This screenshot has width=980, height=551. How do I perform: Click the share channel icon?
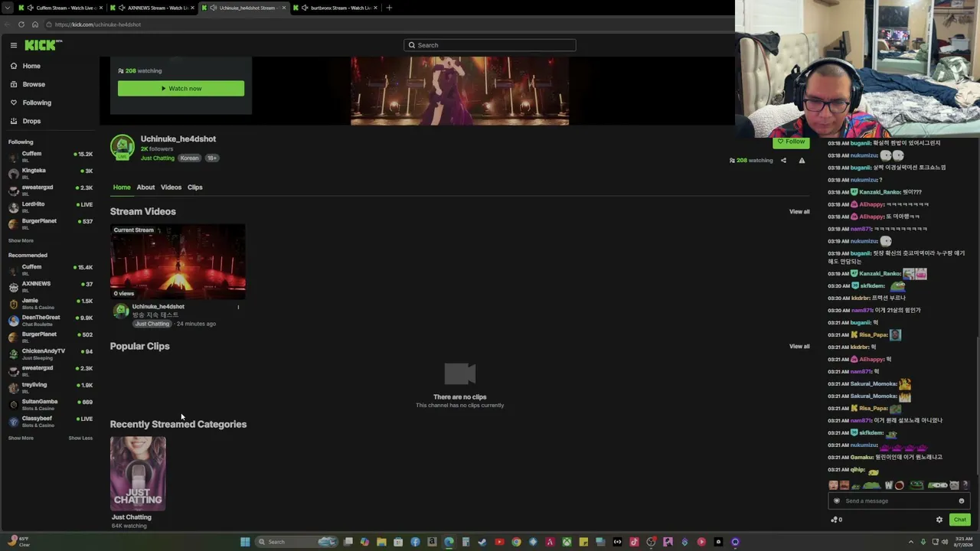pyautogui.click(x=783, y=161)
